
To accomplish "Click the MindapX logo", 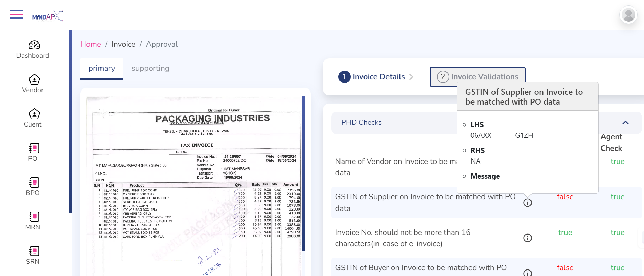I will pyautogui.click(x=48, y=16).
